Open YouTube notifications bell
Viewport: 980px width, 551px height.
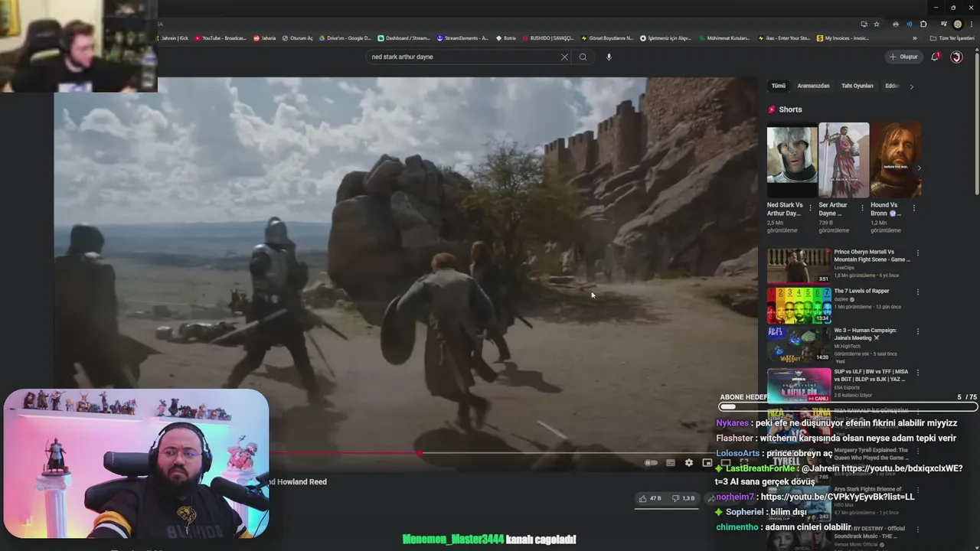(x=935, y=57)
